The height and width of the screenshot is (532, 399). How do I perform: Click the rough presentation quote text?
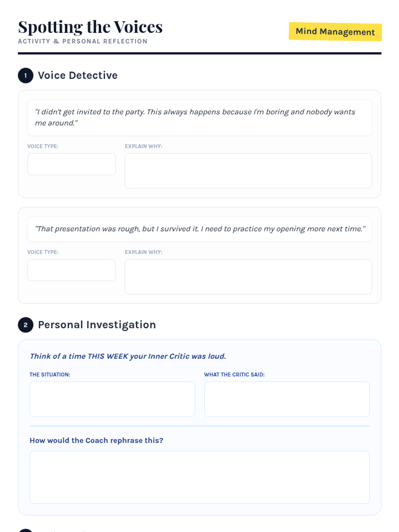pos(200,229)
